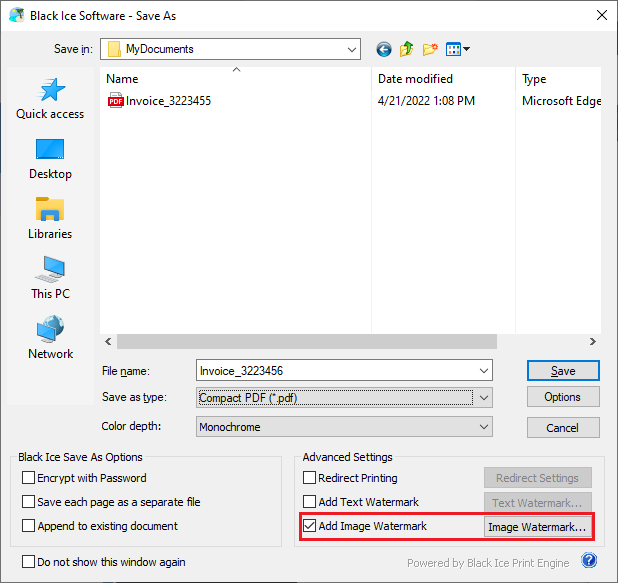Expand the Save in folder dropdown

click(x=351, y=49)
